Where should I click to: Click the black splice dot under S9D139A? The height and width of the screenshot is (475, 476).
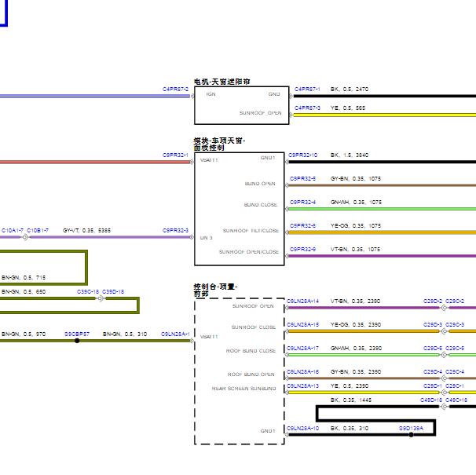(411, 435)
